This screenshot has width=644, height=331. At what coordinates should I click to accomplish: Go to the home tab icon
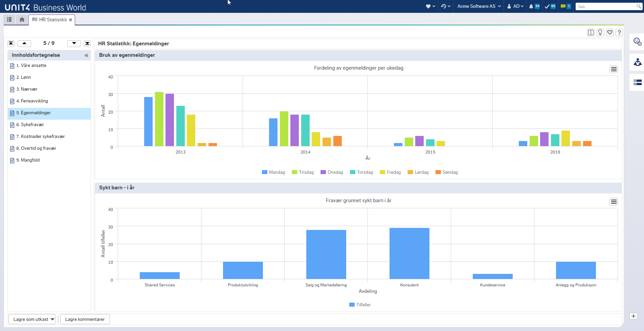coord(22,20)
